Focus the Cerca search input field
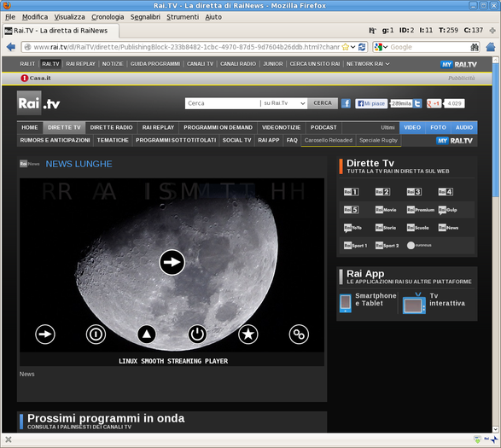The image size is (501, 448). (223, 103)
